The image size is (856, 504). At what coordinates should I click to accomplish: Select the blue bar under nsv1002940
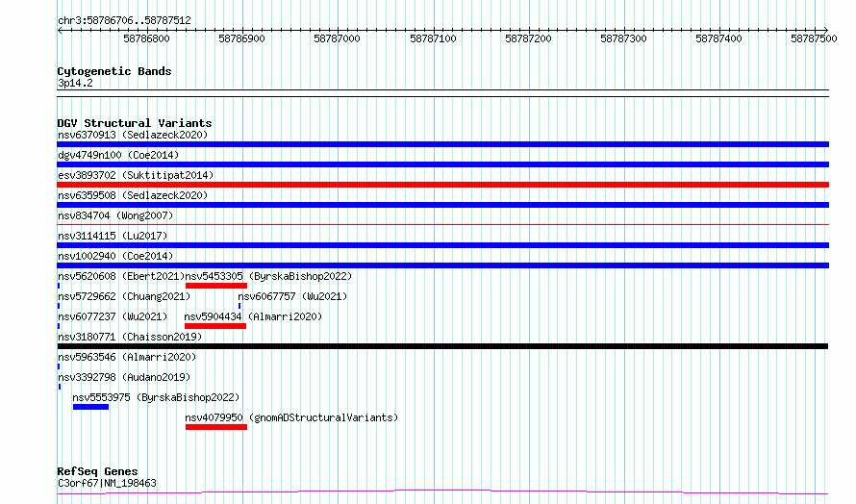tap(442, 265)
